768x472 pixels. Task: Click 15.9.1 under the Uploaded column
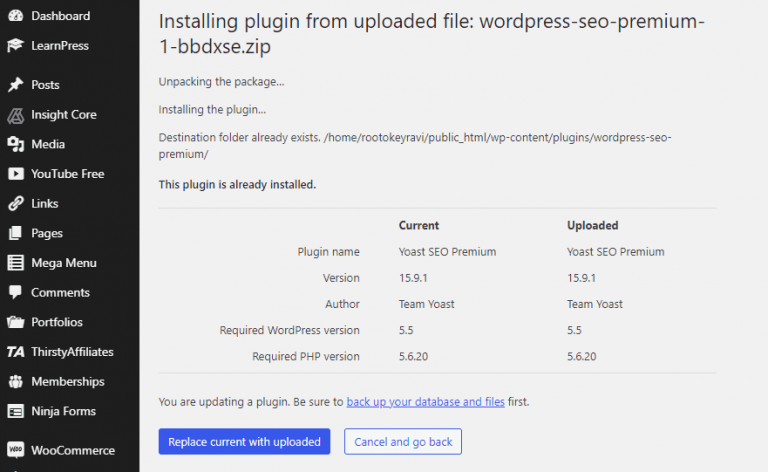tap(581, 278)
